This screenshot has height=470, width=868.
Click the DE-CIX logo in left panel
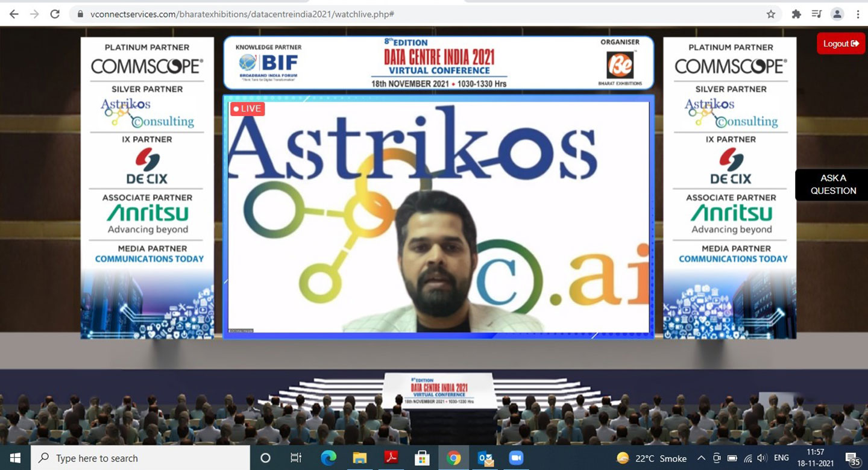coord(147,165)
